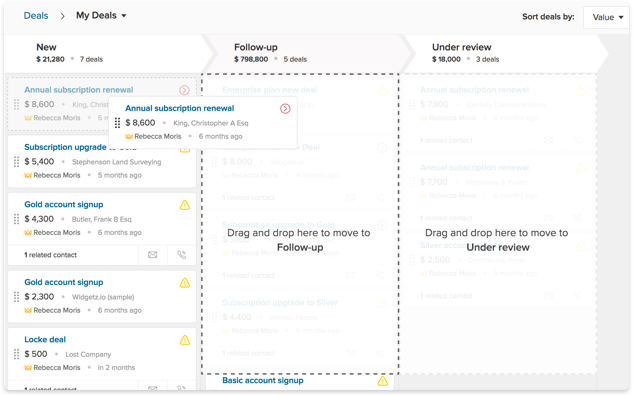Click Follow-up drop zone message
This screenshot has height=396, width=633.
click(x=299, y=240)
